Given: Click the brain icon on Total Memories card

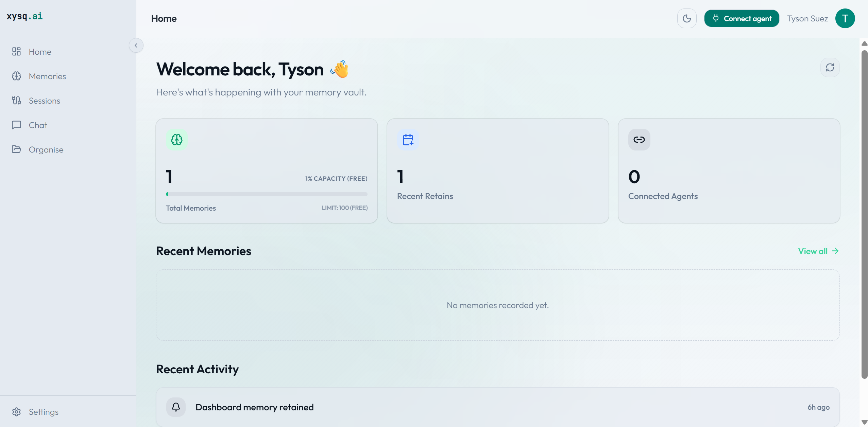Looking at the screenshot, I should [176, 139].
